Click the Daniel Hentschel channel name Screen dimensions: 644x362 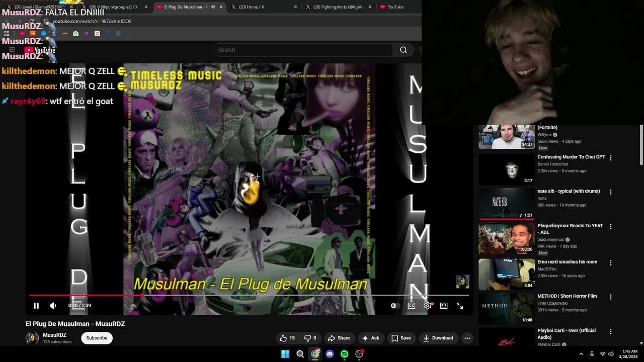click(x=552, y=164)
